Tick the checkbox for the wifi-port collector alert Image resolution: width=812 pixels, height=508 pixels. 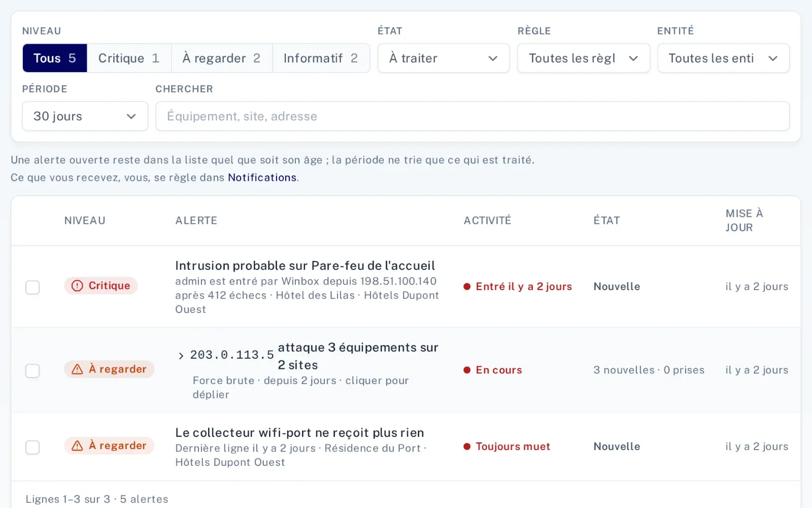(x=32, y=447)
